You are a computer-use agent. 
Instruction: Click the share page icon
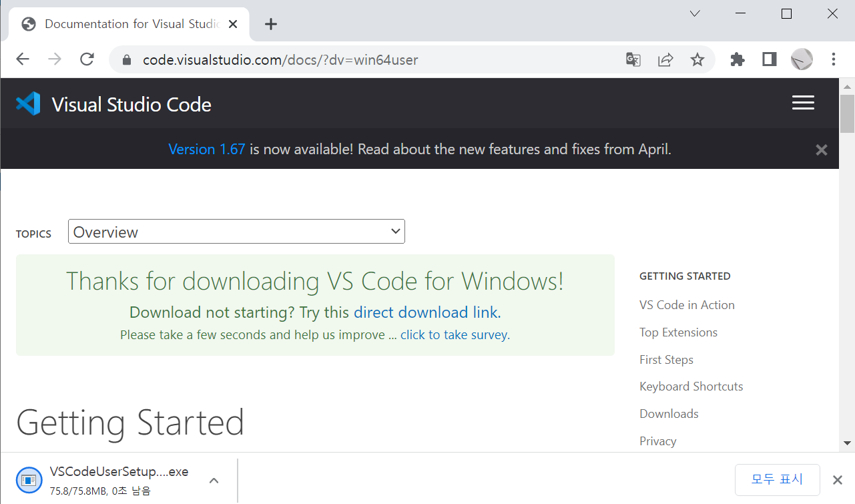coord(665,59)
